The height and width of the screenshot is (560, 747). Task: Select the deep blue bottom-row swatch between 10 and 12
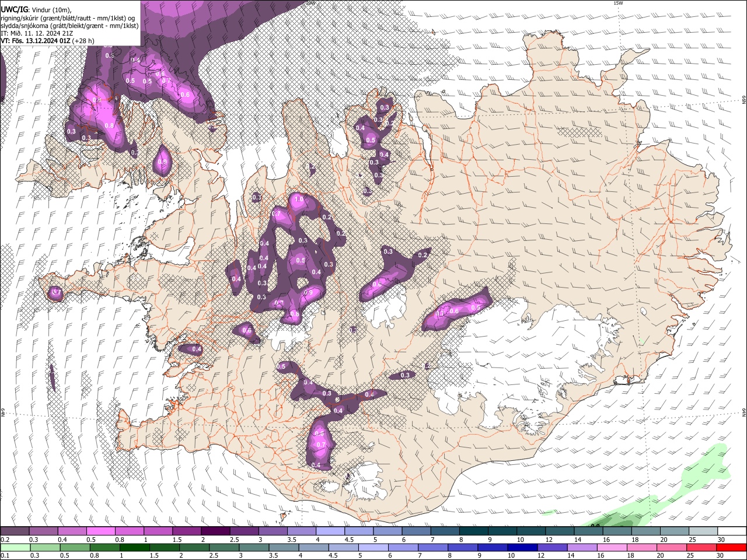coord(523,547)
